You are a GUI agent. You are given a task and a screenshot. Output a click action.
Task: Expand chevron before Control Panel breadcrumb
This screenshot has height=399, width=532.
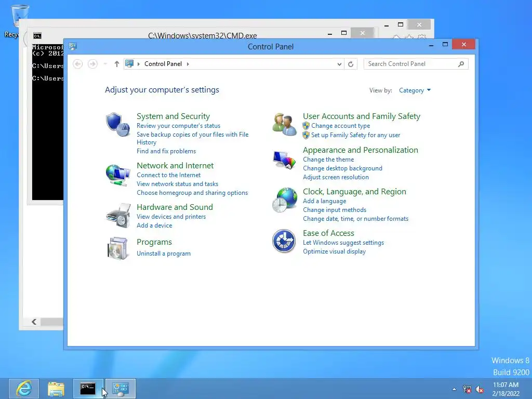coord(138,64)
